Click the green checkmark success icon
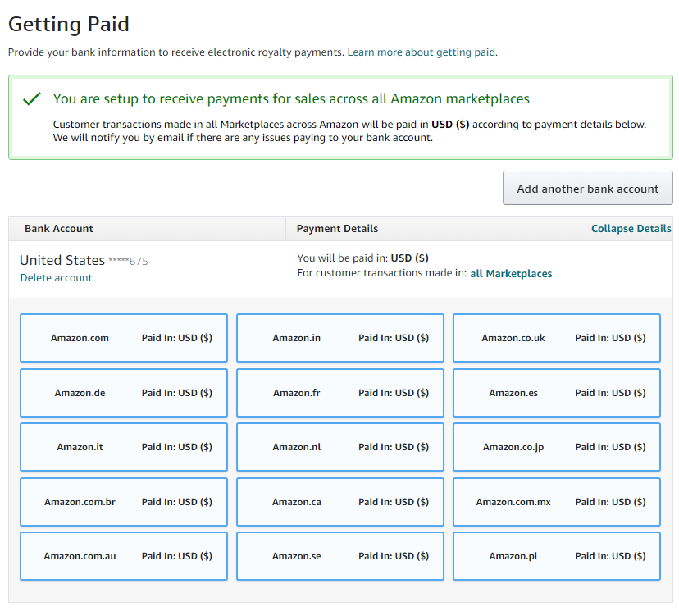This screenshot has height=616, width=679. pos(32,98)
